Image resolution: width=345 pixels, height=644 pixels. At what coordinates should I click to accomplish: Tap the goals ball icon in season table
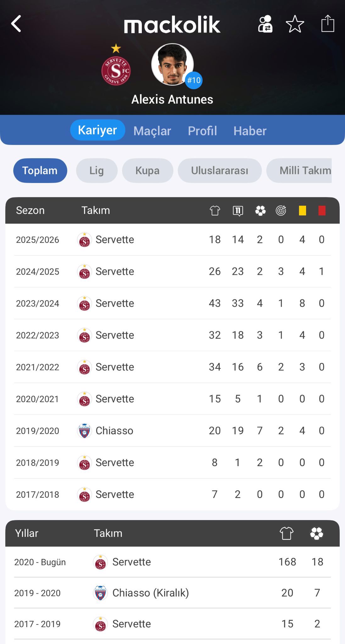point(260,210)
